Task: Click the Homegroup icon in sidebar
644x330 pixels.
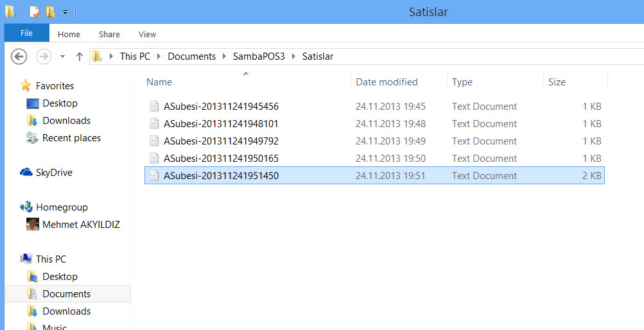Action: [x=26, y=207]
